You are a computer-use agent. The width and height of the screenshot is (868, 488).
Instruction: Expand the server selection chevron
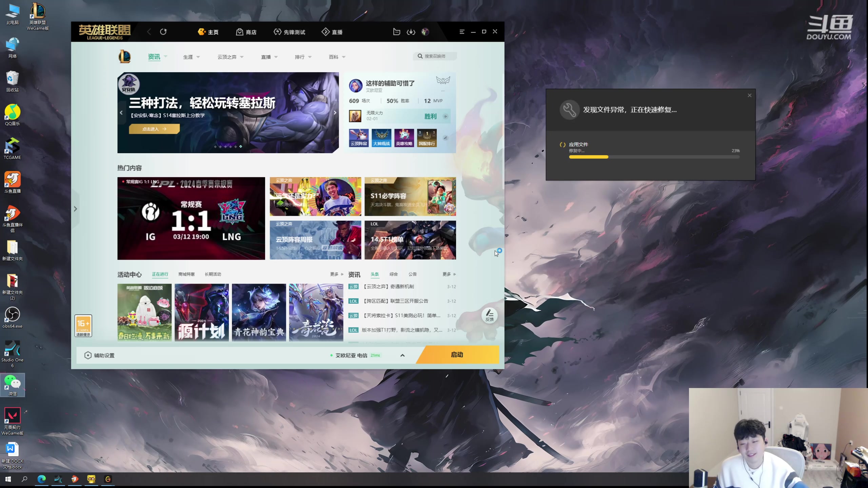[402, 355]
